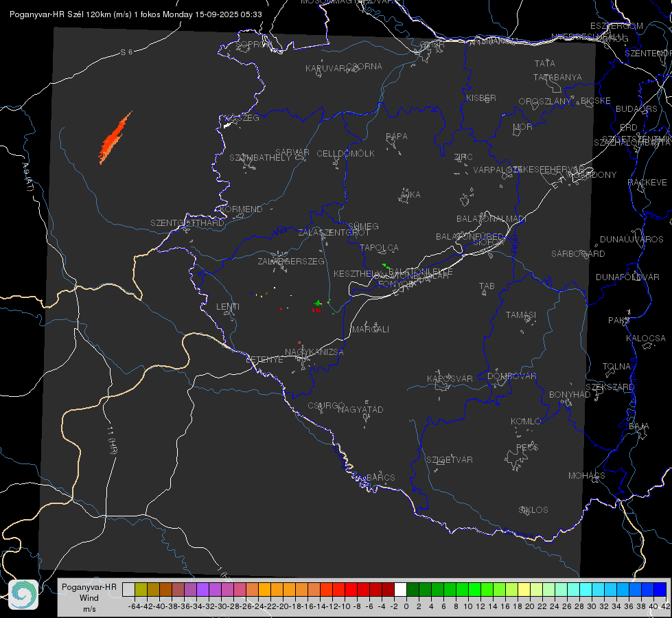
Task: Click the SZEKSZÁRD city label
Action: [610, 387]
